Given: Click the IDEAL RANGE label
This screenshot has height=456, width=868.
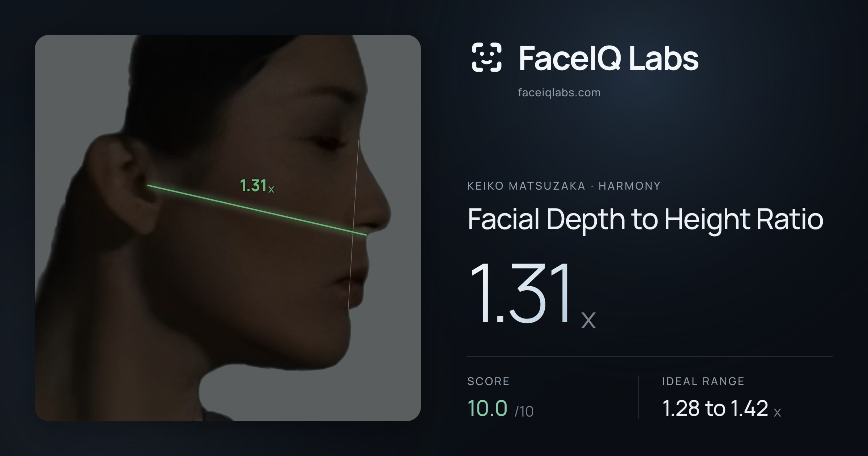Looking at the screenshot, I should pyautogui.click(x=703, y=381).
